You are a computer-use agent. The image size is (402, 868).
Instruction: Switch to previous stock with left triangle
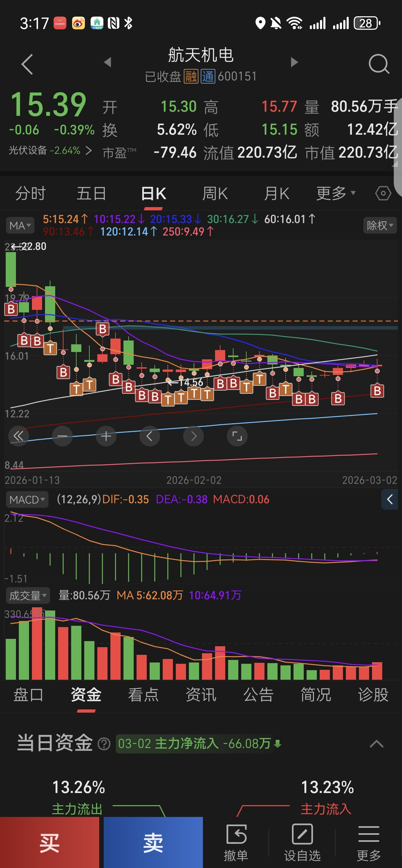tap(108, 62)
